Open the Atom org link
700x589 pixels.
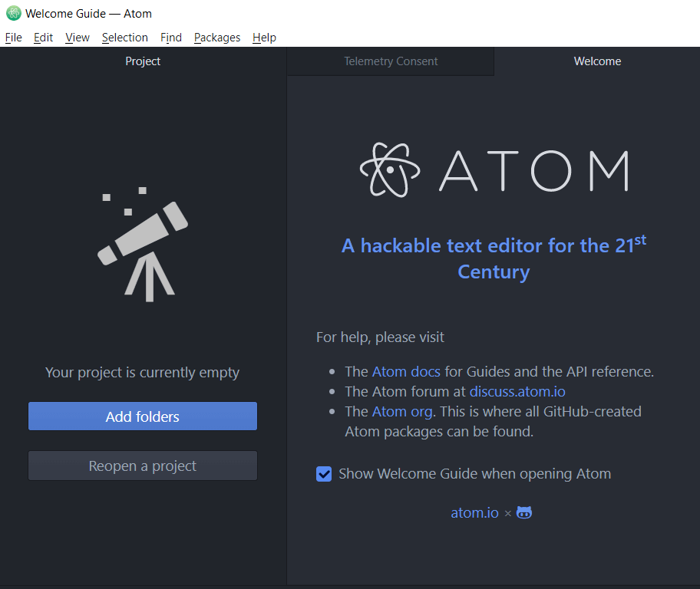click(x=401, y=412)
